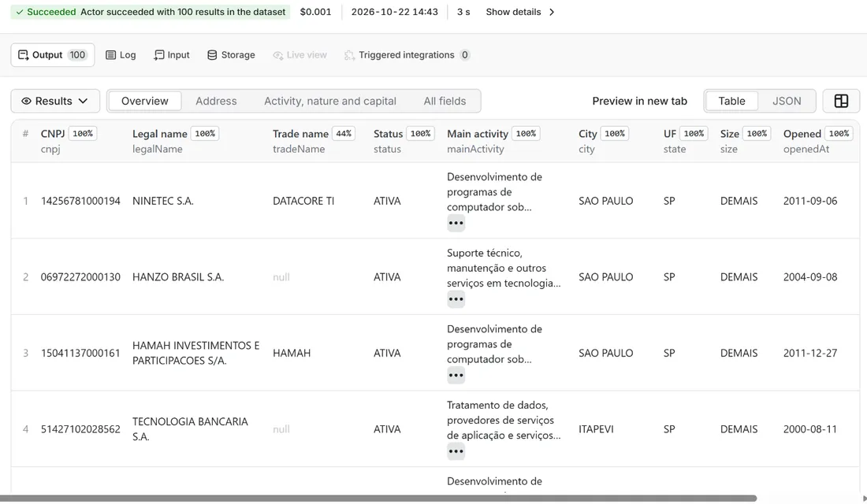Click opened date 2011-12-27
The image size is (867, 504).
coord(810,353)
